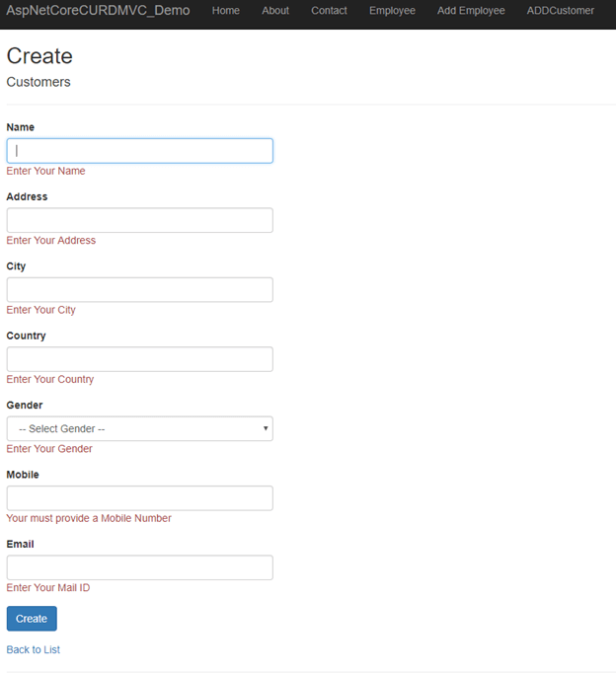
Task: Open the Employee nav menu item
Action: click(x=392, y=11)
